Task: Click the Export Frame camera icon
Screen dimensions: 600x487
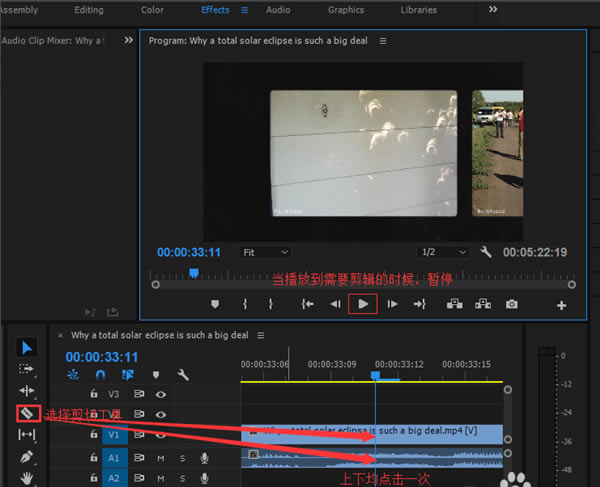Action: click(x=511, y=304)
